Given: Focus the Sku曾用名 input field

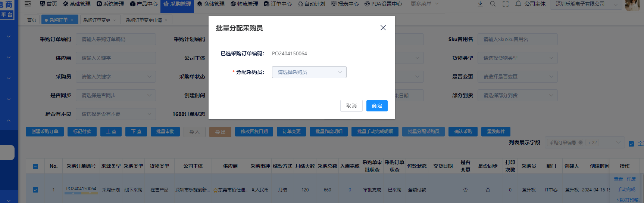Looking at the screenshot, I should [x=518, y=39].
